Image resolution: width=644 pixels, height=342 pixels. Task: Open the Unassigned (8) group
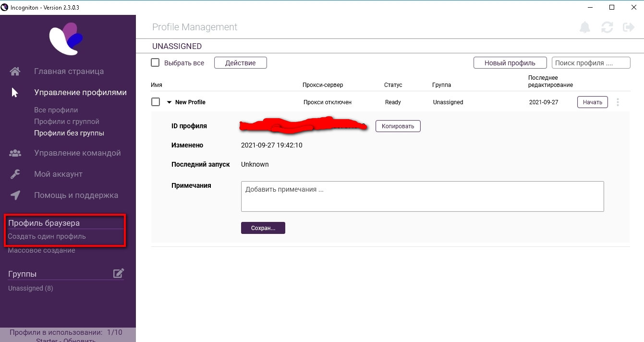(31, 288)
